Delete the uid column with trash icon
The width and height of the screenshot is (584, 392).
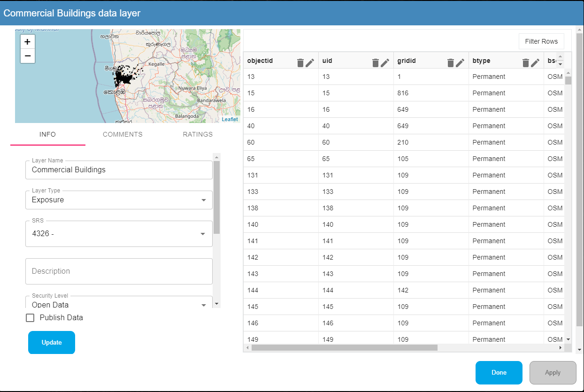click(376, 63)
